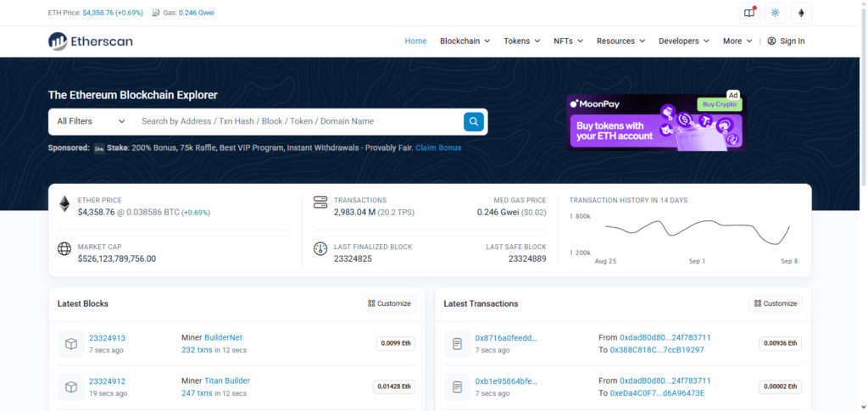Click the Etherscan logo
The width and height of the screenshot is (868, 411).
[91, 41]
